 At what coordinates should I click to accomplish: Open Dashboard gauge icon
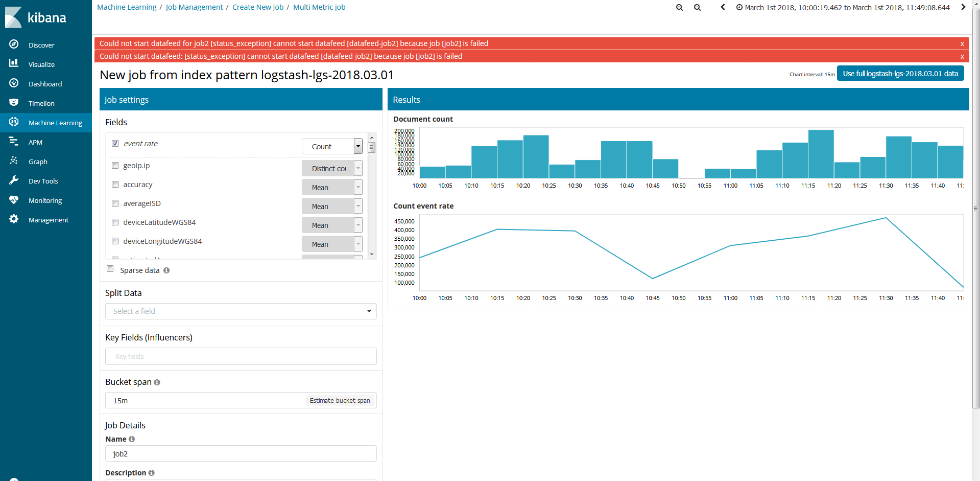(14, 83)
